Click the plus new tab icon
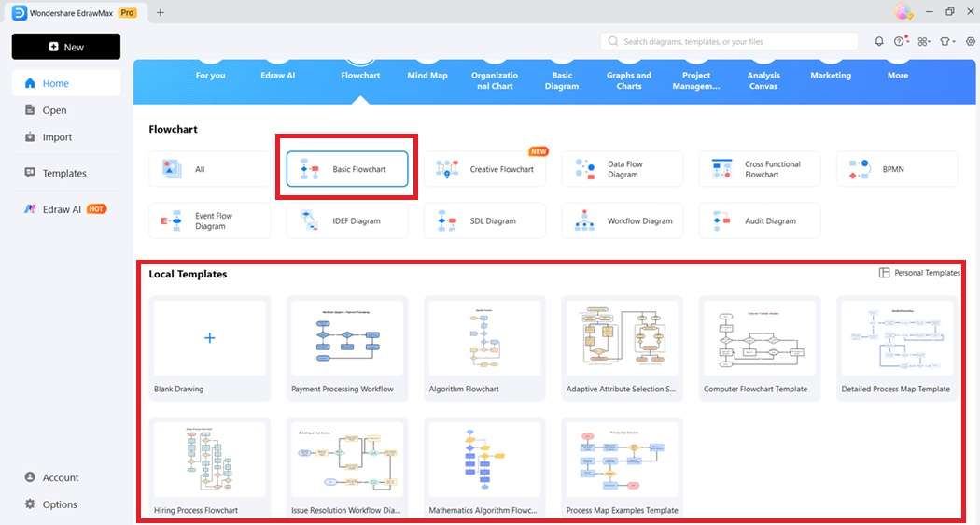This screenshot has width=980, height=525. click(x=160, y=12)
